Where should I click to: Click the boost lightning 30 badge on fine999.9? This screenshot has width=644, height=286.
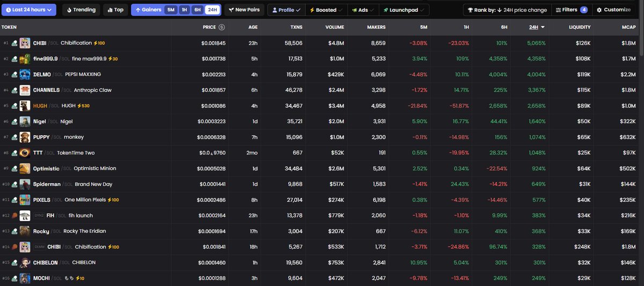(x=112, y=58)
